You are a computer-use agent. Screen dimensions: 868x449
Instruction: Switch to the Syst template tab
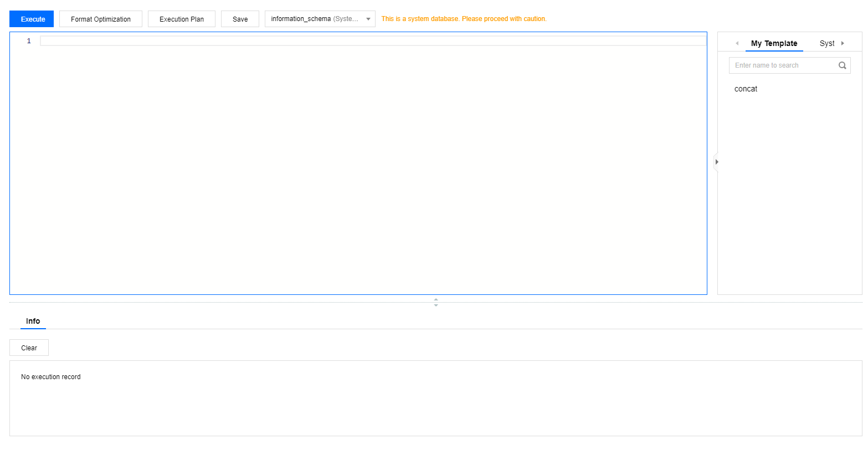pyautogui.click(x=827, y=43)
